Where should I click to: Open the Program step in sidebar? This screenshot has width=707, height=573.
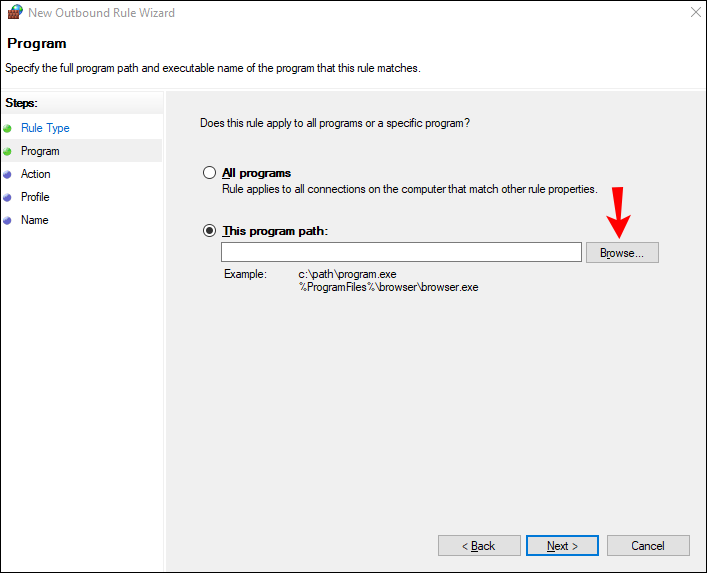tap(40, 151)
